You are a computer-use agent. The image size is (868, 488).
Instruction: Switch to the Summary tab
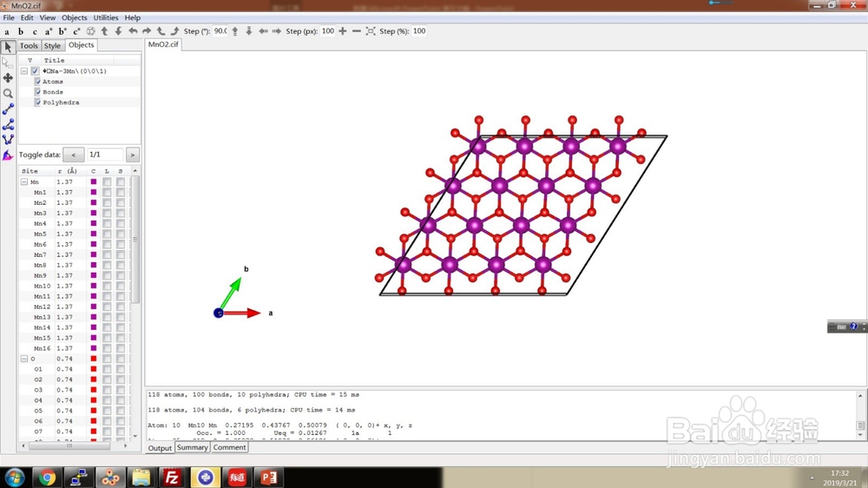coord(192,447)
